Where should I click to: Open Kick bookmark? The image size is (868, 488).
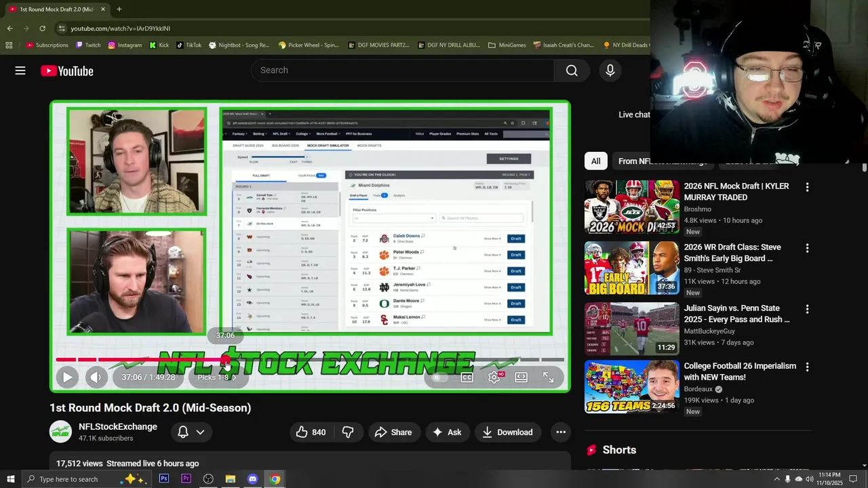click(x=159, y=45)
